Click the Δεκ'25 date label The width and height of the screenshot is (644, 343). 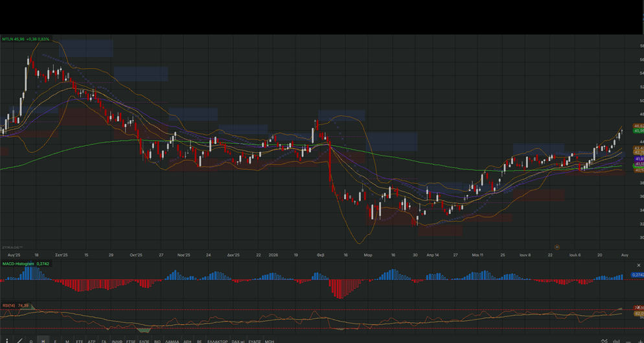233,255
